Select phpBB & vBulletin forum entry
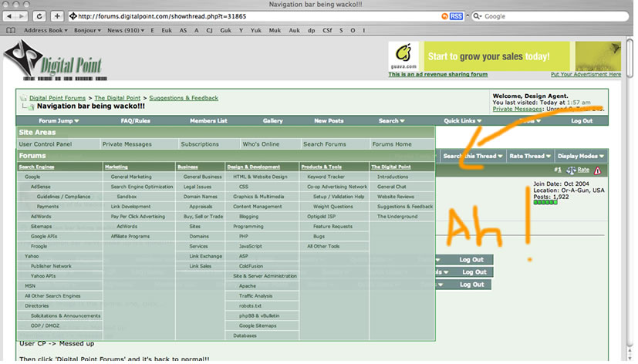The width and height of the screenshot is (638, 364). (259, 315)
